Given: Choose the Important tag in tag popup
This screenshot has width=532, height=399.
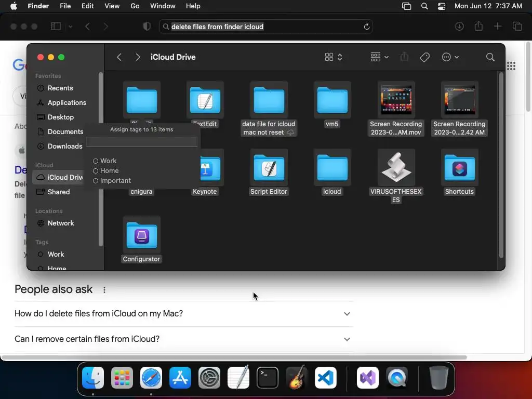Looking at the screenshot, I should click(x=112, y=180).
